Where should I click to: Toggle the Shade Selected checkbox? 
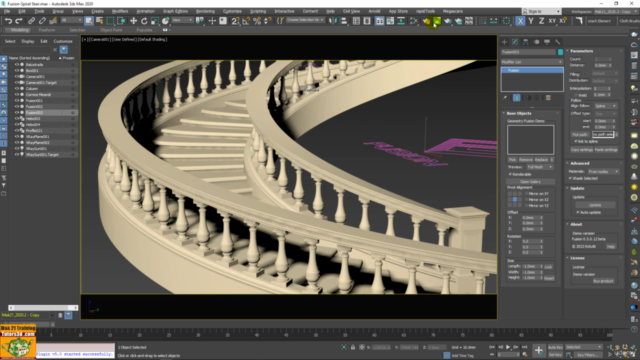coord(570,178)
